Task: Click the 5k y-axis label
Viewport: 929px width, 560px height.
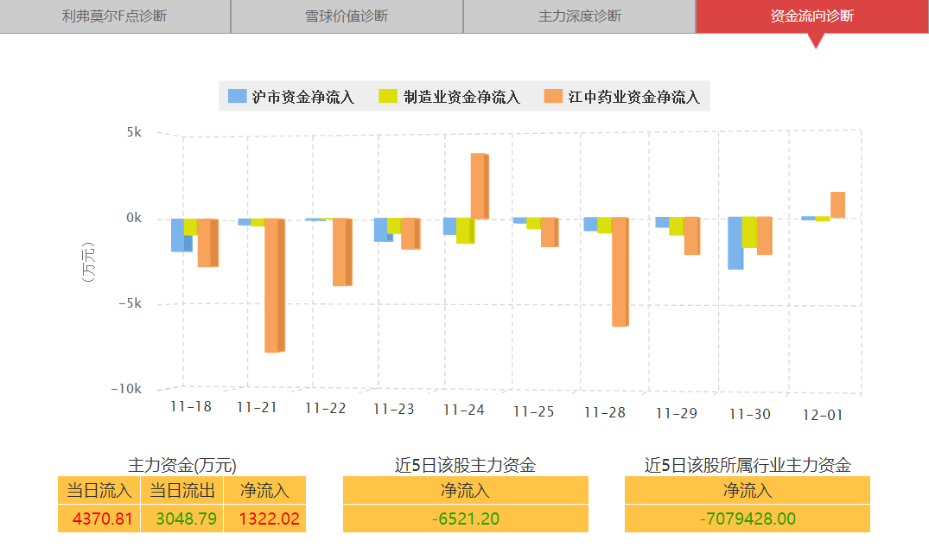Action: (134, 132)
